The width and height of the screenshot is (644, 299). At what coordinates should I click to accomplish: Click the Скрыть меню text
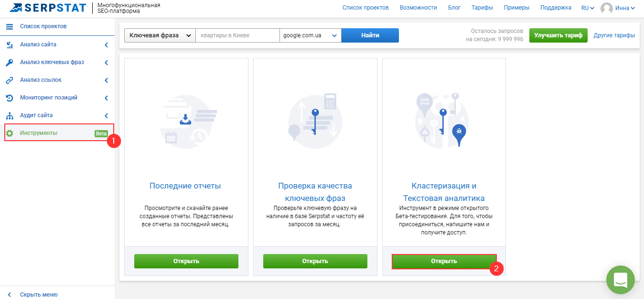(x=39, y=295)
